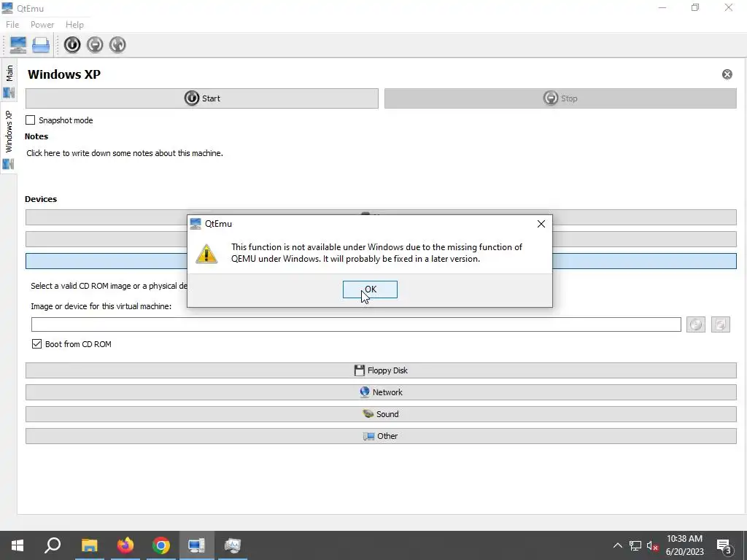Click the Devices heading label

coord(41,199)
